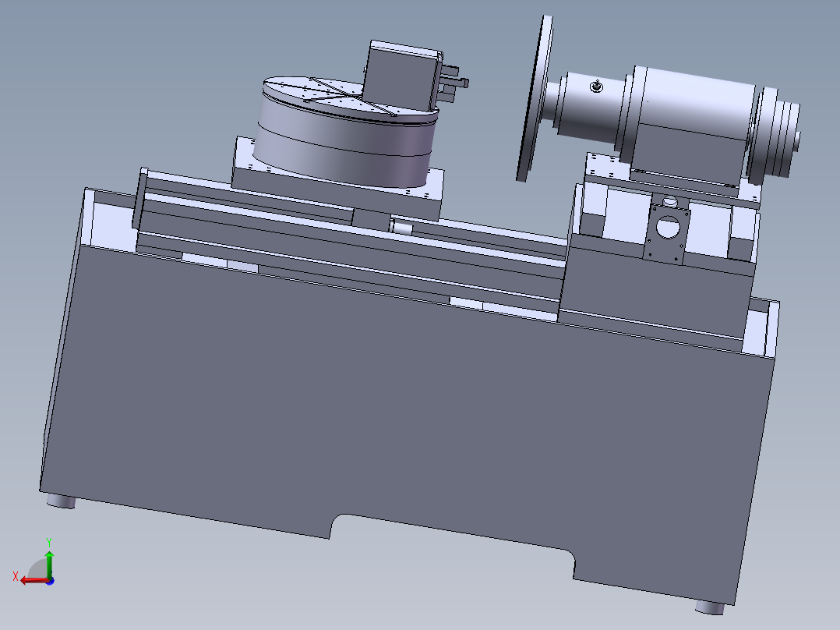
Task: Select the left support foot under the base
Action: 61,501
